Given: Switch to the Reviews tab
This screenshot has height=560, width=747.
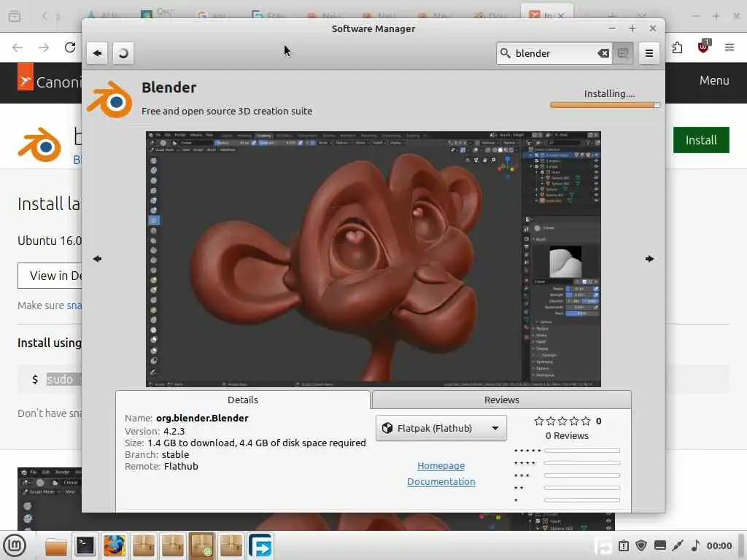Looking at the screenshot, I should click(x=502, y=400).
